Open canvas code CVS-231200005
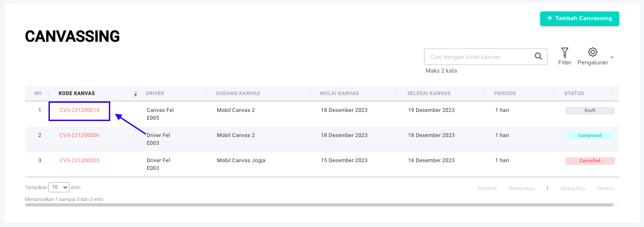644x227 pixels. coord(80,160)
